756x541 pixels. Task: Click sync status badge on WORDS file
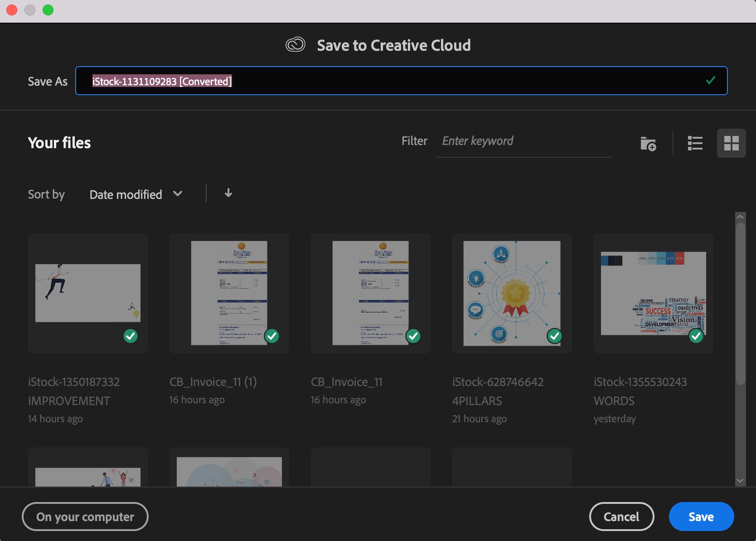696,336
